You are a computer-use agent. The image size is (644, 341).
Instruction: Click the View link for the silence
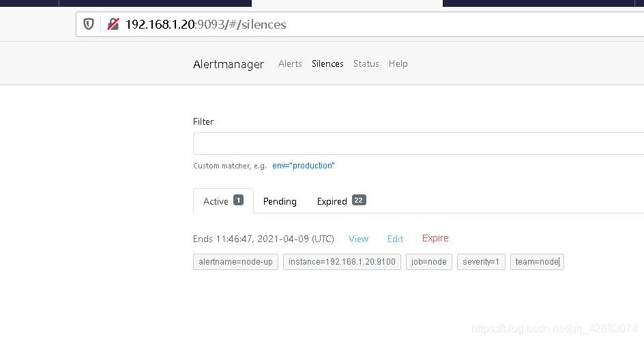point(358,239)
